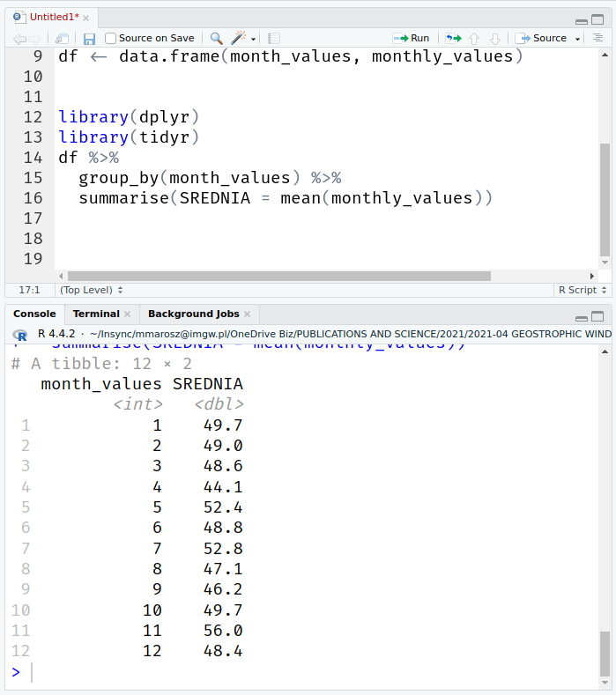Switch to the Background Jobs tab
The height and width of the screenshot is (695, 616).
pos(193,314)
